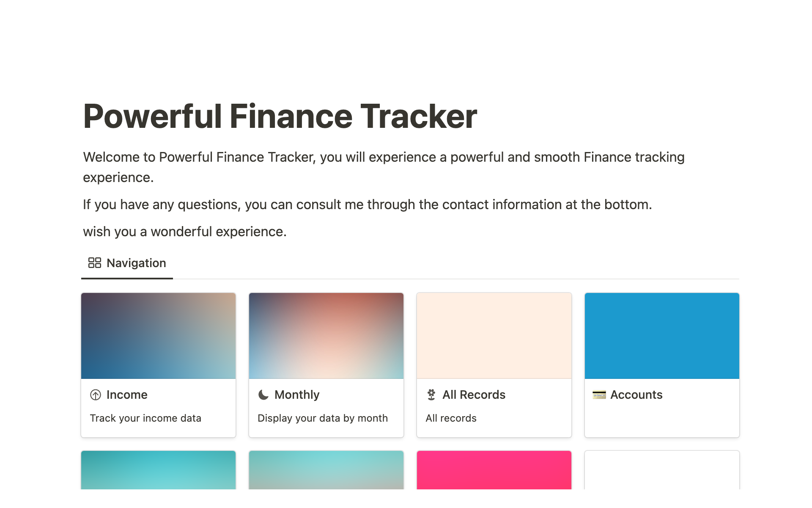Click the "wish you a wonderful experience" line

[x=185, y=232]
